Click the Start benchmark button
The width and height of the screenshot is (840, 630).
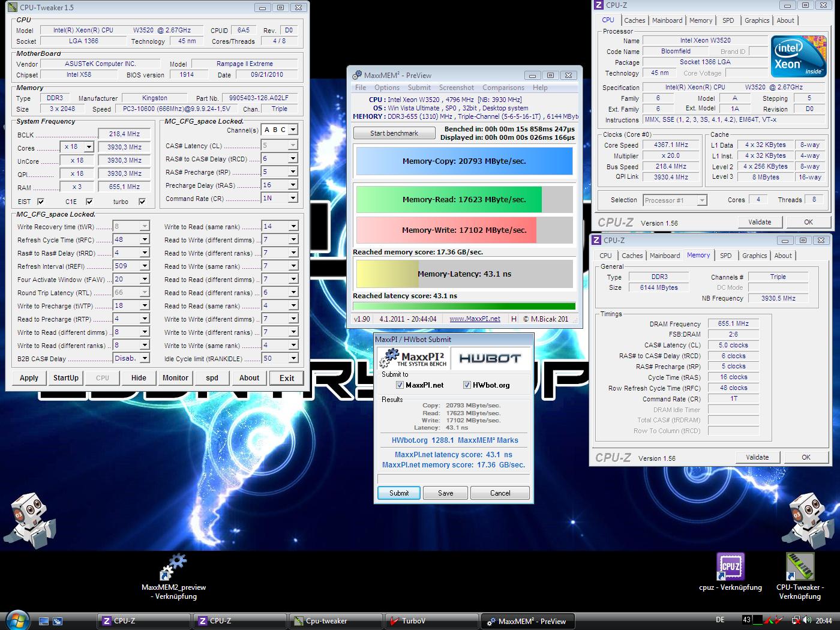[x=394, y=133]
